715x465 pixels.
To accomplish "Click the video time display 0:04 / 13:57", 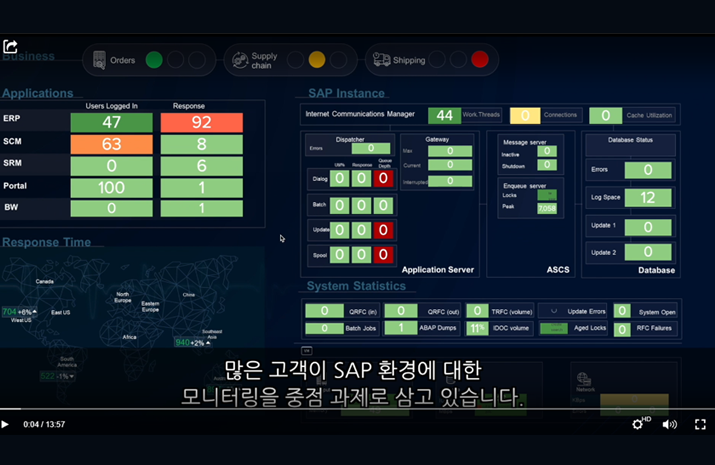I will click(44, 424).
